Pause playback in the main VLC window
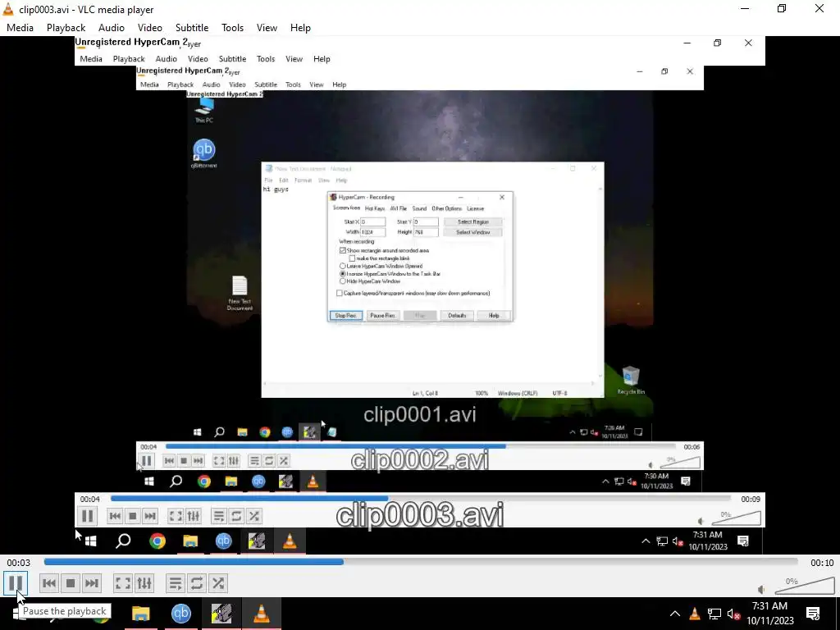The height and width of the screenshot is (630, 840). coord(16,583)
